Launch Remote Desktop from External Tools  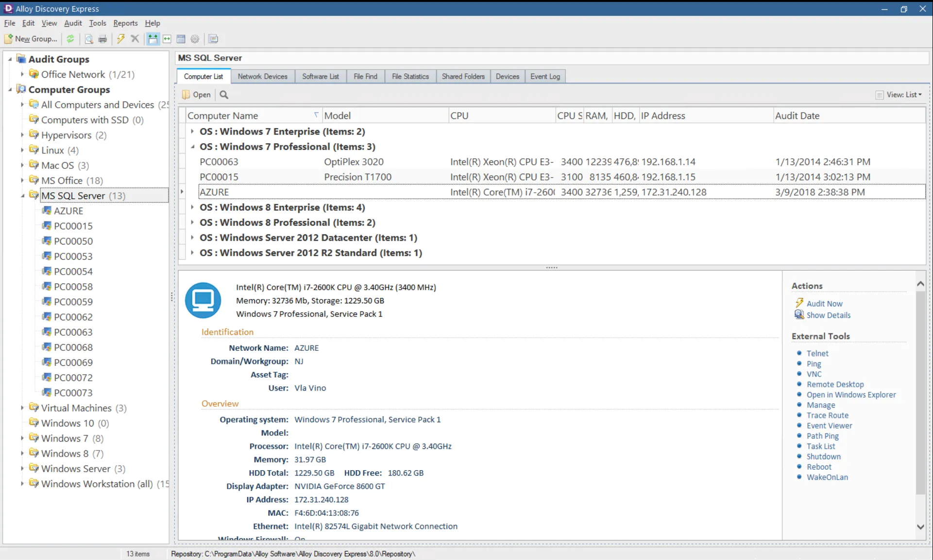pos(835,384)
